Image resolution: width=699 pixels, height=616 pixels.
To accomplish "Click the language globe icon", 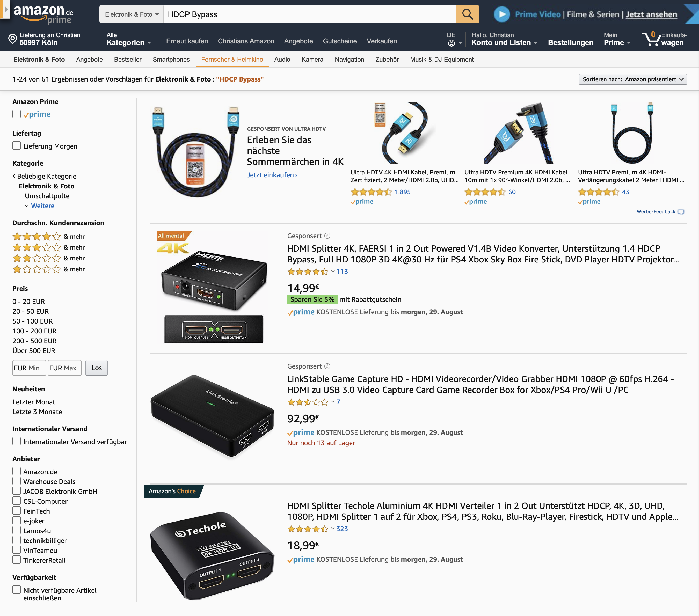I will tap(452, 43).
